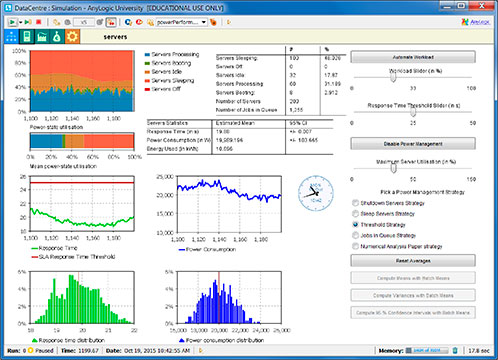
Task: Click the red circular toolbar icon
Action: (x=139, y=22)
